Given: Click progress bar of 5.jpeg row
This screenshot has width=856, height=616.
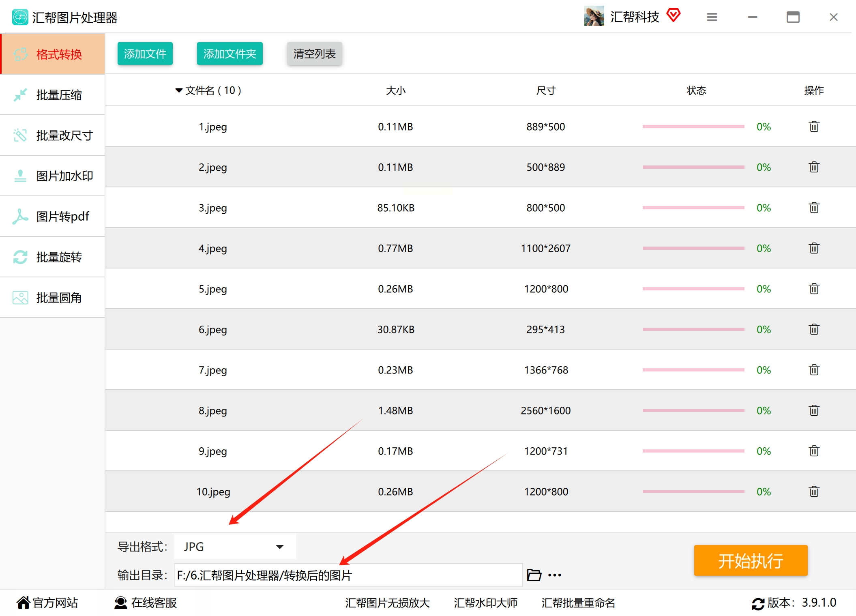Looking at the screenshot, I should click(693, 289).
